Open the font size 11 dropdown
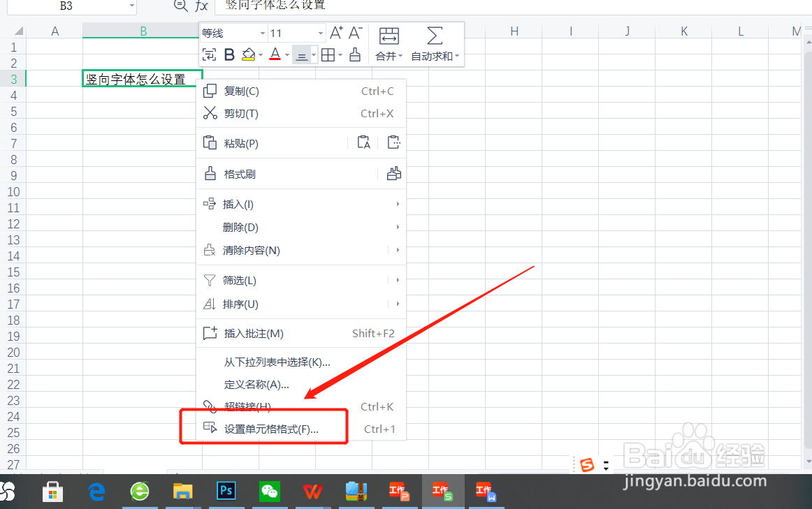812x509 pixels. click(x=321, y=34)
